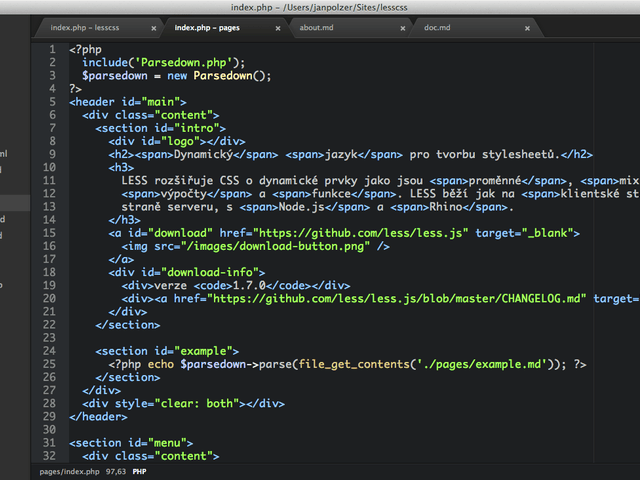Viewport: 640px width, 480px height.
Task: Click line number 24 in the gutter
Action: click(x=49, y=350)
